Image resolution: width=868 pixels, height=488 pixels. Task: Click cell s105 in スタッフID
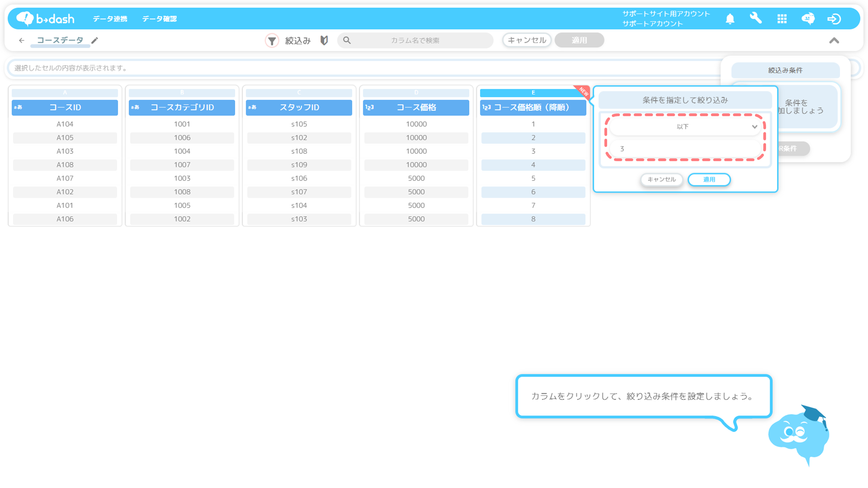click(299, 124)
